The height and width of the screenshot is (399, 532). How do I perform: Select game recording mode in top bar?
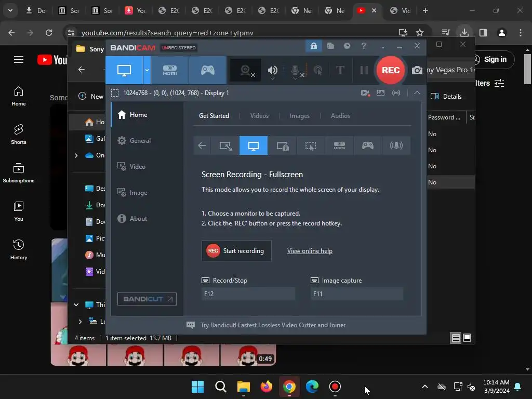pyautogui.click(x=208, y=70)
